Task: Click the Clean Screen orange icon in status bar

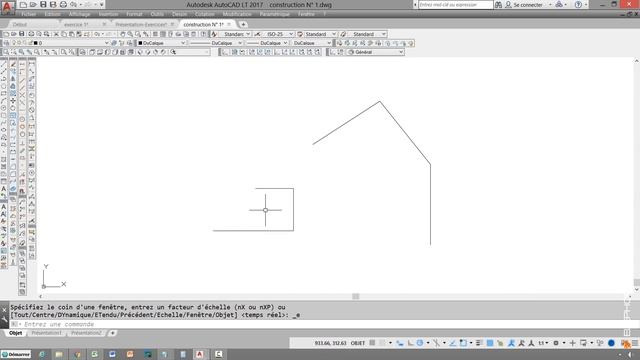Action: [625, 343]
